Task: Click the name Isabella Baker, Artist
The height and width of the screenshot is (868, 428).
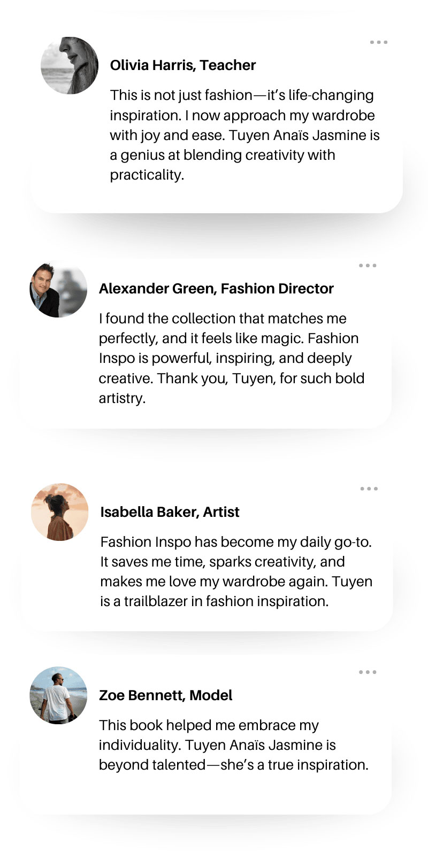Action: 170,512
